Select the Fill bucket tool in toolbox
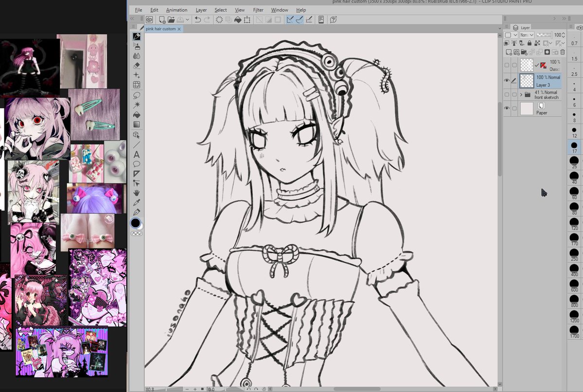 pos(137,115)
